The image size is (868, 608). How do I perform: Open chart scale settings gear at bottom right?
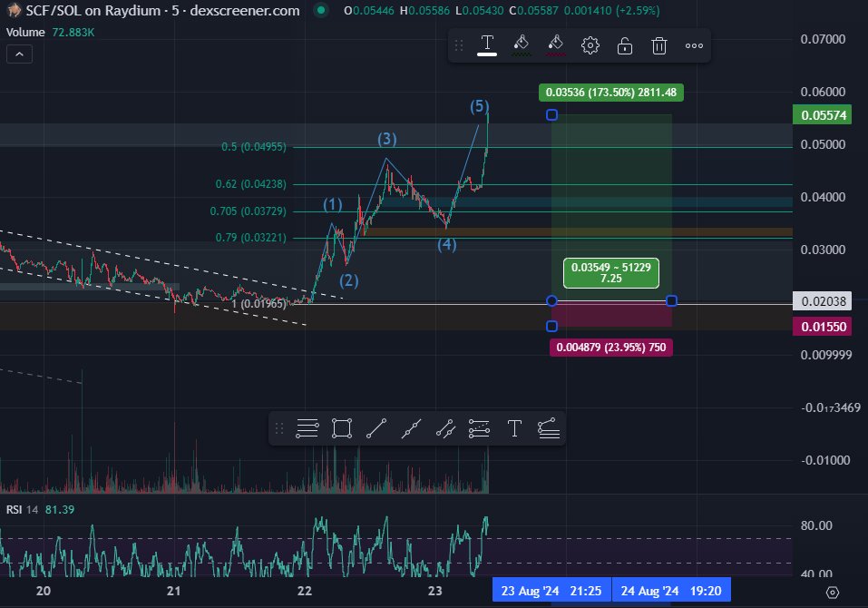click(832, 593)
